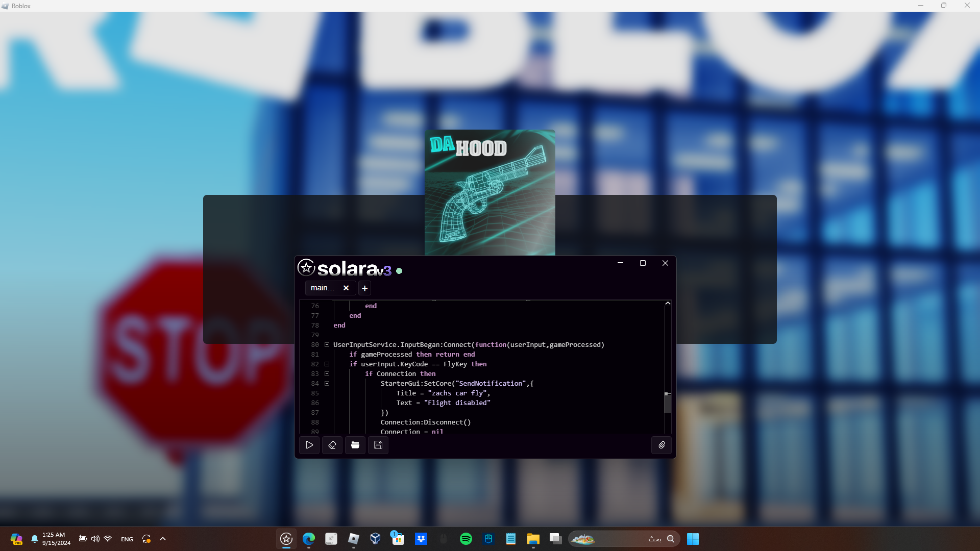
Task: Click the editor scroll up arrow
Action: [667, 304]
